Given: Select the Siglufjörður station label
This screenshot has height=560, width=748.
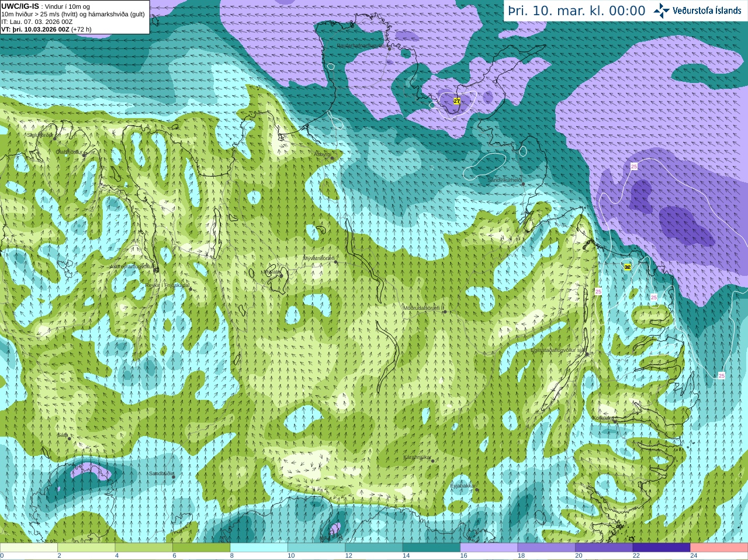Looking at the screenshot, I should (40, 135).
